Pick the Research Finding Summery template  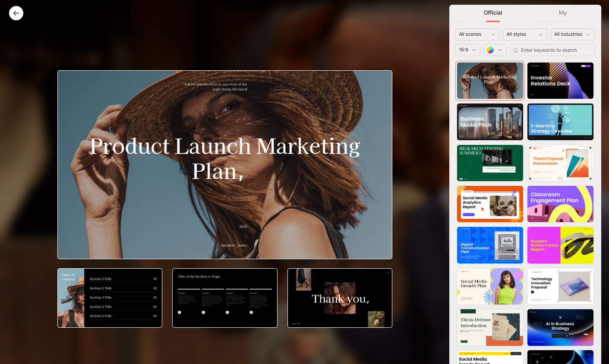point(490,163)
